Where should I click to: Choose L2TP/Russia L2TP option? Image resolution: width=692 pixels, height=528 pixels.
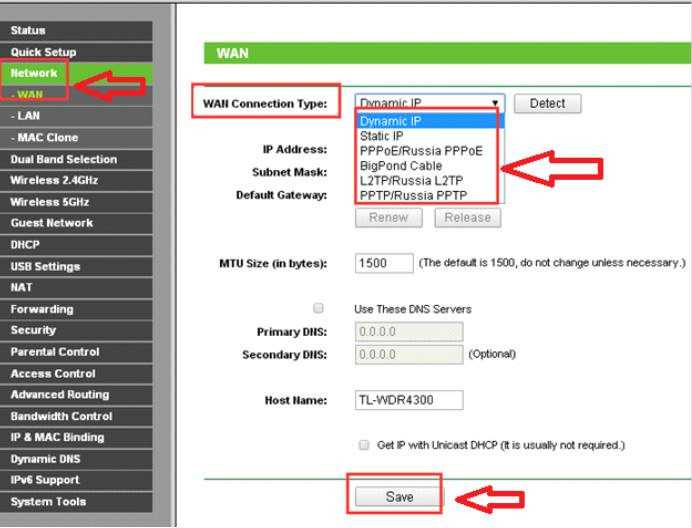[x=427, y=181]
